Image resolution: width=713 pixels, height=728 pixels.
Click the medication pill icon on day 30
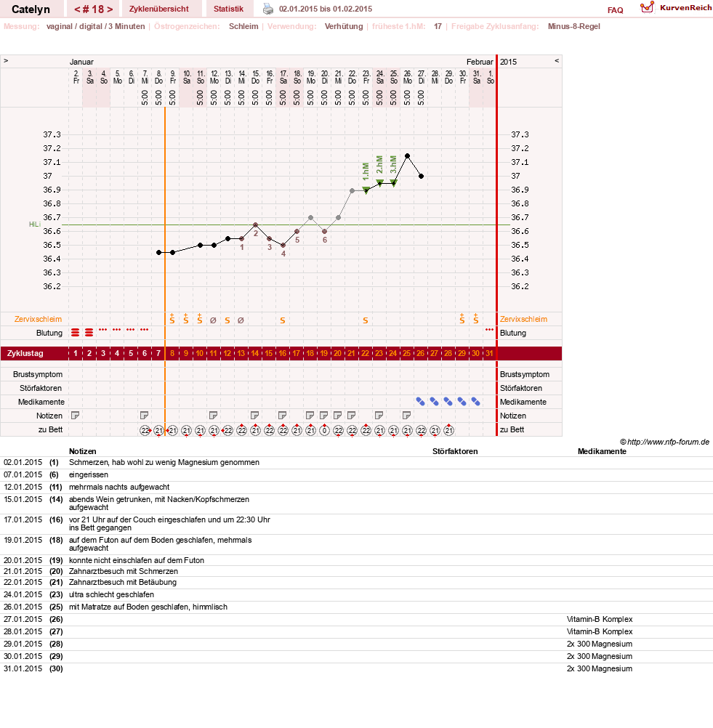tap(475, 402)
